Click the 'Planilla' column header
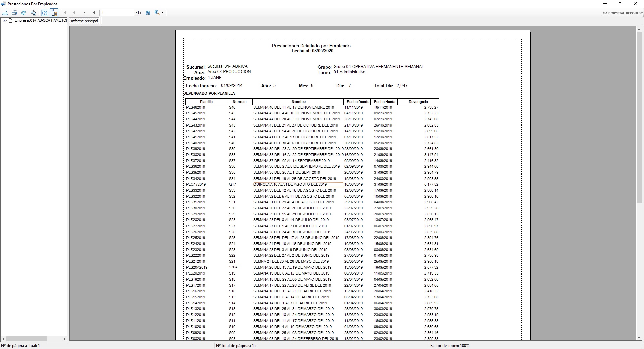 (x=206, y=102)
